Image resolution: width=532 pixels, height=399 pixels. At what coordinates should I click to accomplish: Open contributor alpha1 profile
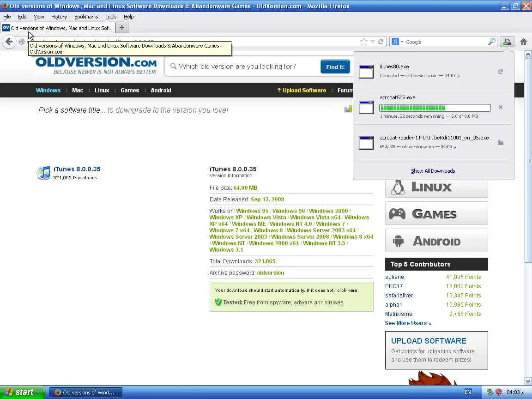(x=393, y=305)
